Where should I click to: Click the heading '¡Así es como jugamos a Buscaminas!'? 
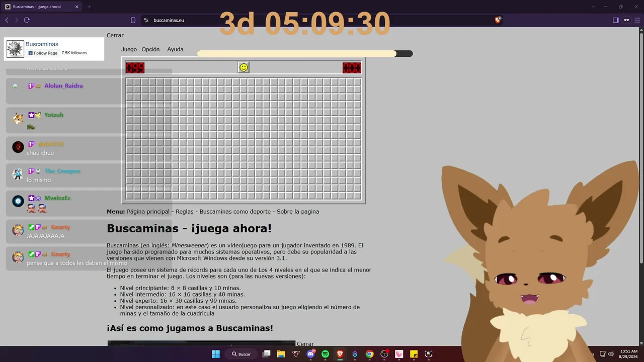coord(190,328)
